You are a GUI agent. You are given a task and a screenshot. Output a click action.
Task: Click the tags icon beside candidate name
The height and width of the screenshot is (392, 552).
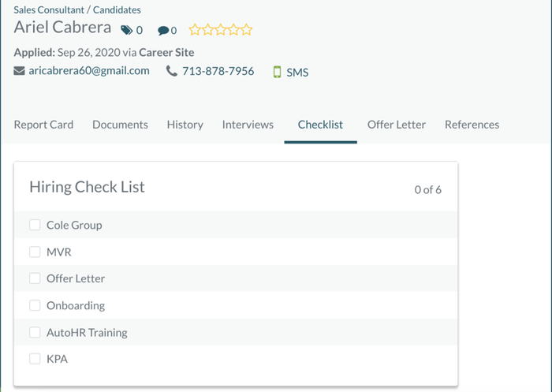127,30
